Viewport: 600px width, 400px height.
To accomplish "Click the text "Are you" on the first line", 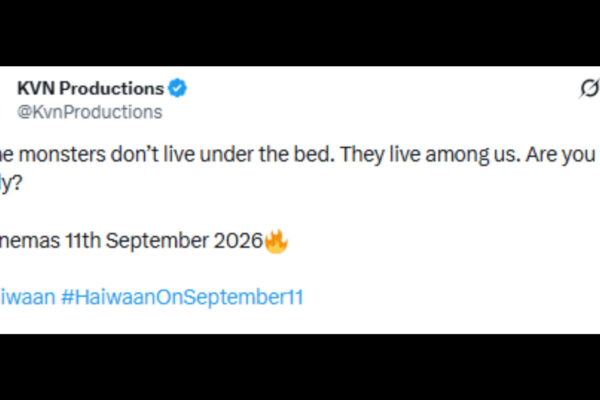I will [x=561, y=155].
